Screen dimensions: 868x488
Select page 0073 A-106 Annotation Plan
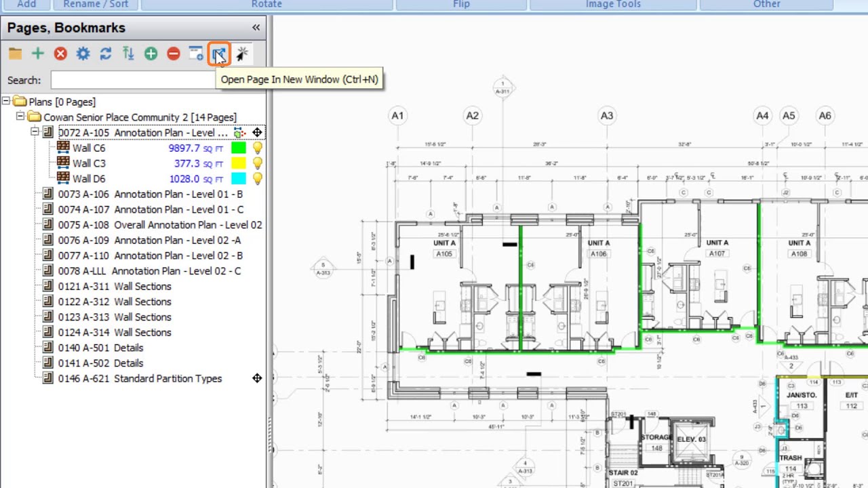click(150, 194)
